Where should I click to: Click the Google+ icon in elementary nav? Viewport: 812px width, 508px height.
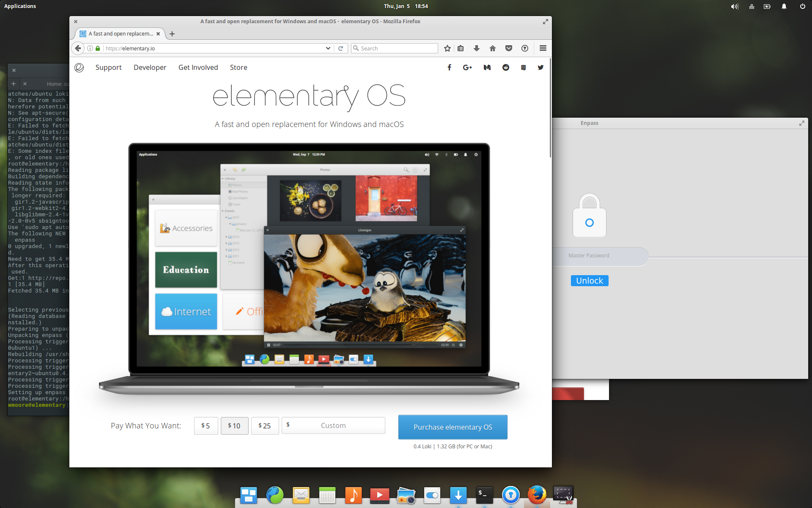click(468, 67)
